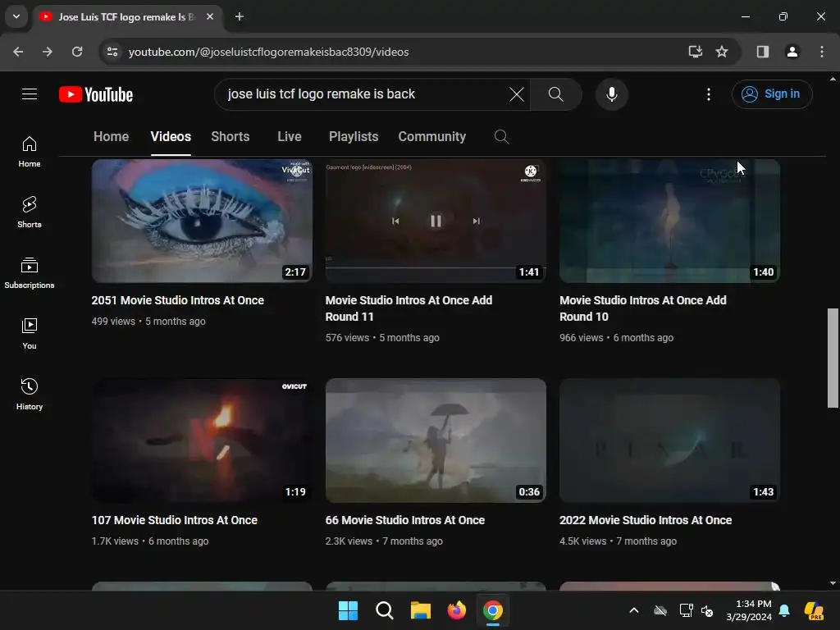Open 66 Movie Studio Intros thumbnail
Viewport: 840px width, 630px height.
coord(436,441)
